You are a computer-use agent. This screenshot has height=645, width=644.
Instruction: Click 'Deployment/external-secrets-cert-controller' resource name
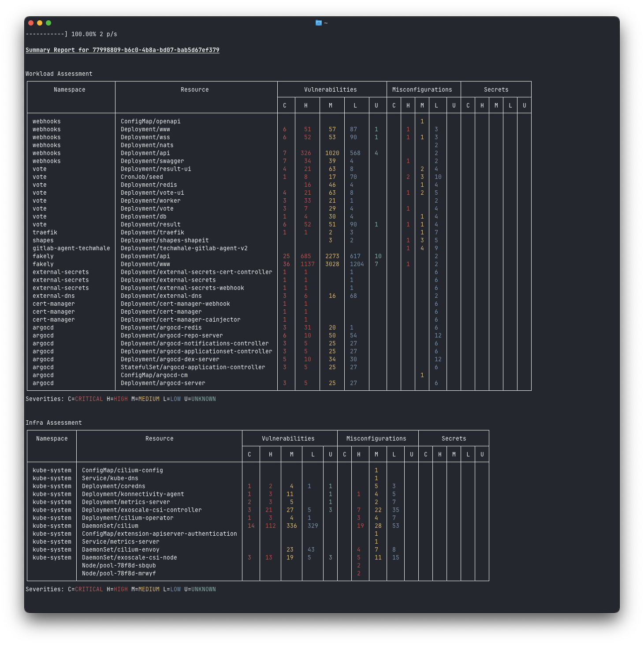coord(197,272)
